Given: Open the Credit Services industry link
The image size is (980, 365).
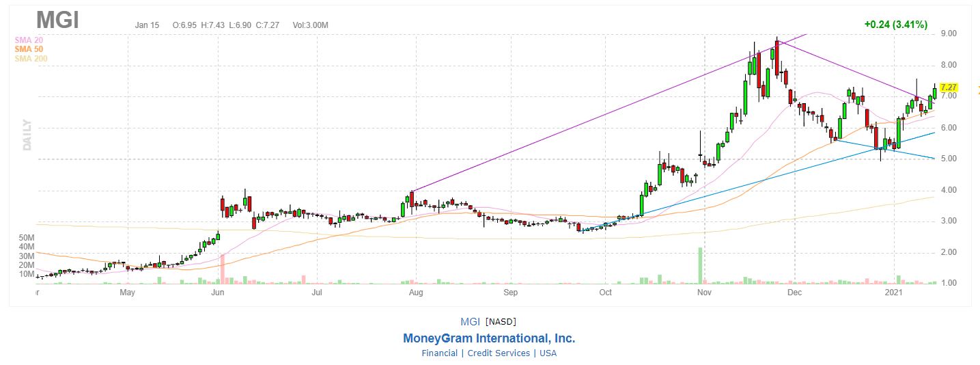Looking at the screenshot, I should point(499,353).
